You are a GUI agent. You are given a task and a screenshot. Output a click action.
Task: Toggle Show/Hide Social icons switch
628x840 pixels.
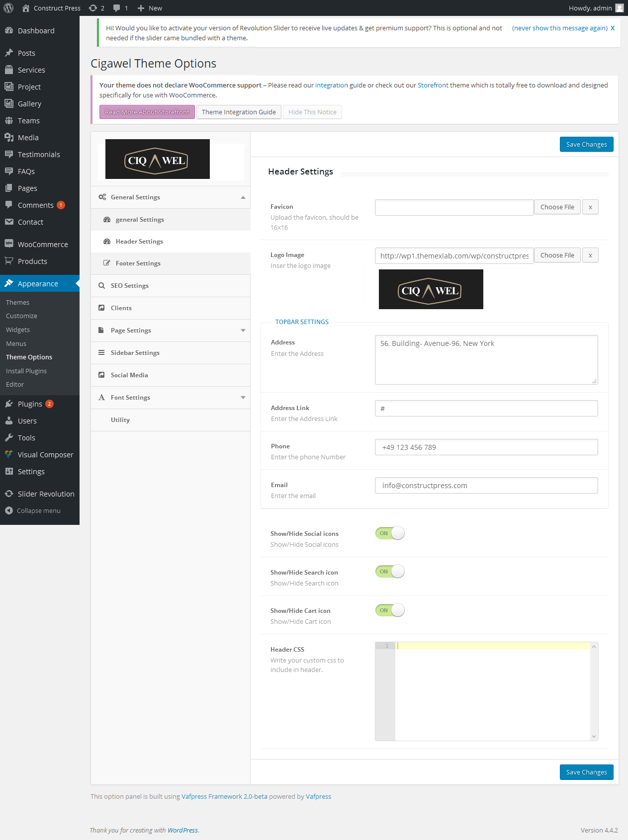click(390, 533)
